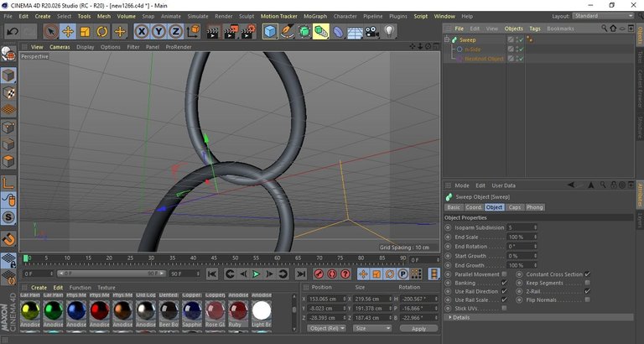Image resolution: width=644 pixels, height=344 pixels.
Task: Toggle Use Rail Direction checkbox
Action: tap(504, 291)
